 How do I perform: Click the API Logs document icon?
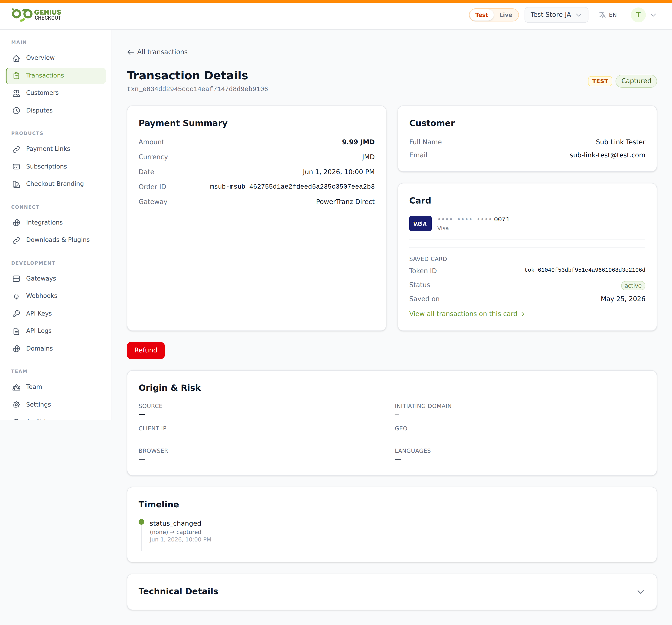tap(16, 331)
